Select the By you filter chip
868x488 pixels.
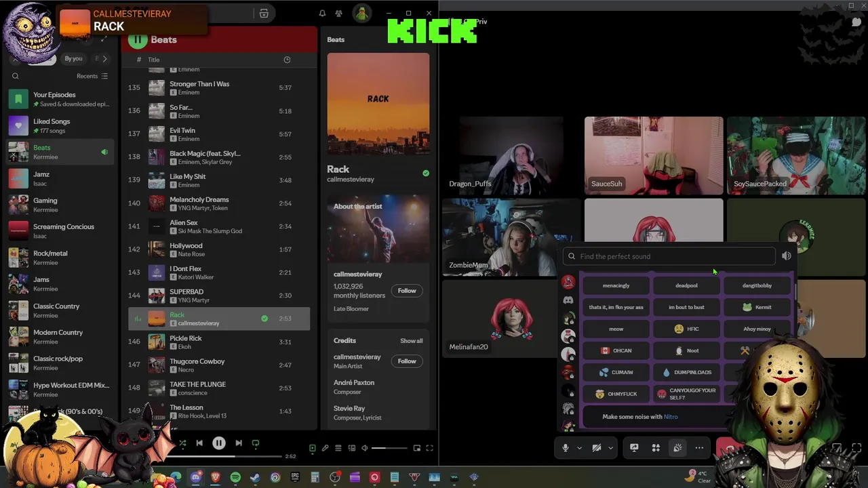coord(73,59)
